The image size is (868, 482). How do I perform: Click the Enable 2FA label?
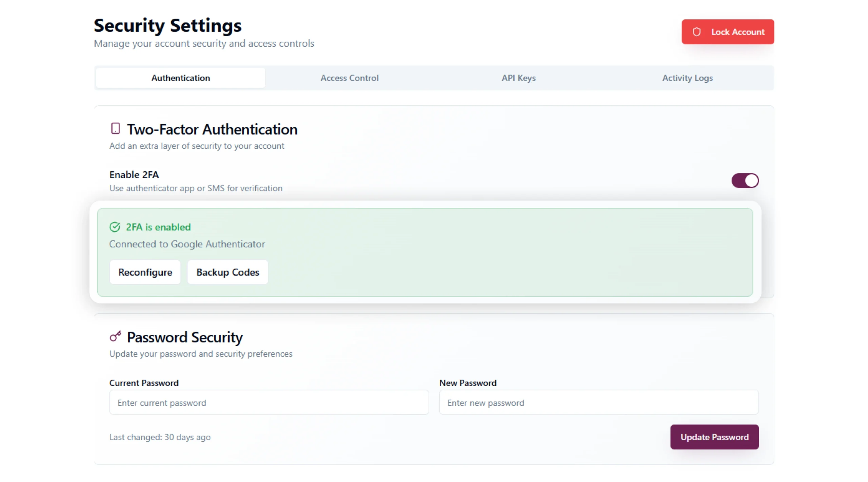tap(134, 175)
